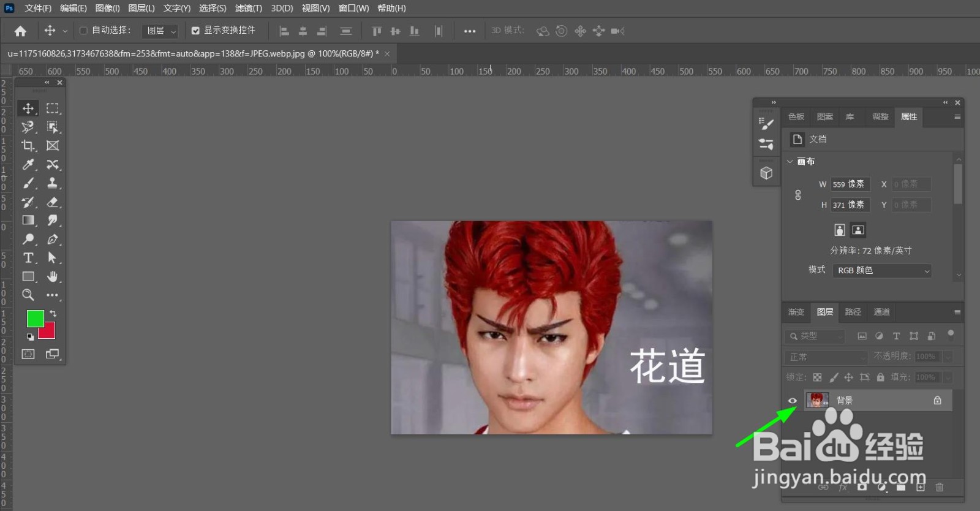Open the 3D collapsed panel cube icon
The width and height of the screenshot is (980, 511).
tap(766, 173)
